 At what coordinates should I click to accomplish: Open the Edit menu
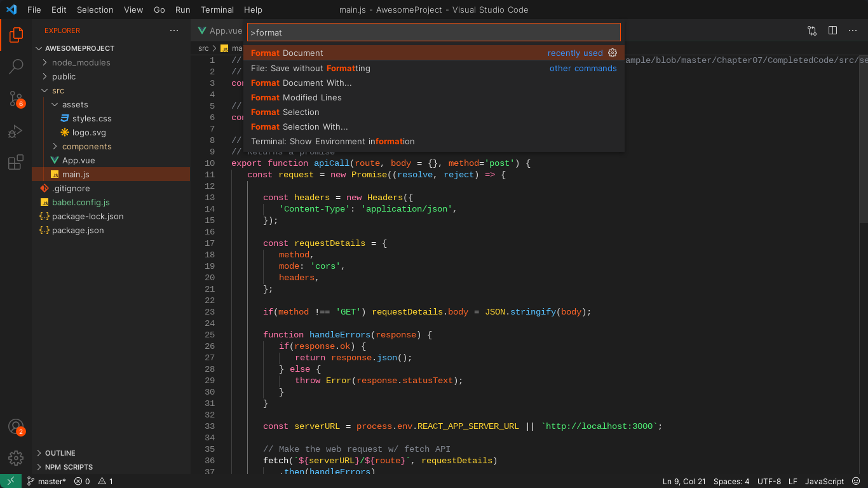point(59,10)
